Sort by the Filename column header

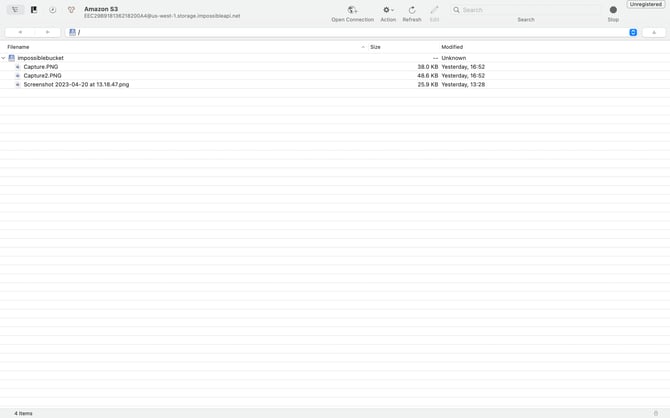point(18,47)
